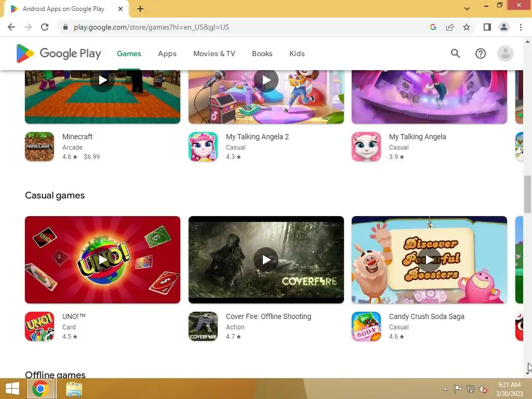Open a new tab with the plus button

coord(140,9)
